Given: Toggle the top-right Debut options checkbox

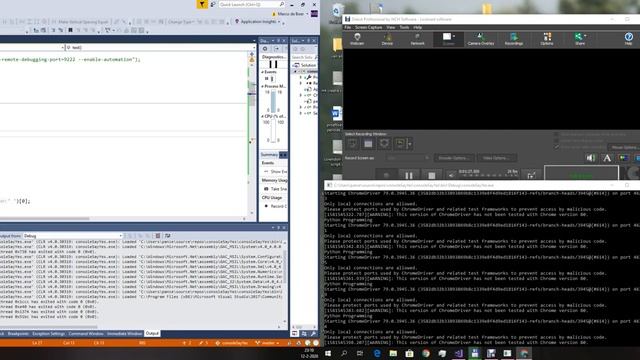Looking at the screenshot, I should coord(556,134).
